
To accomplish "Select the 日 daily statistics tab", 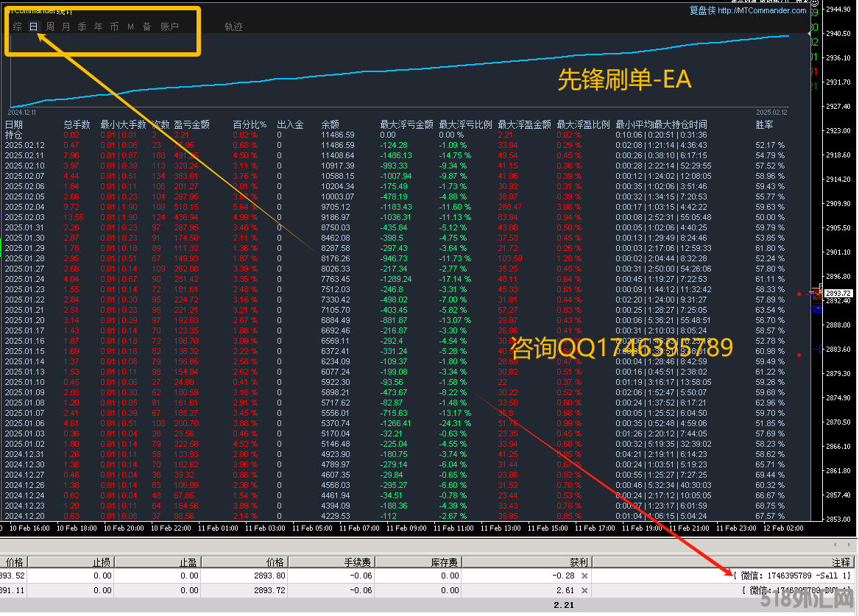I will pyautogui.click(x=33, y=27).
